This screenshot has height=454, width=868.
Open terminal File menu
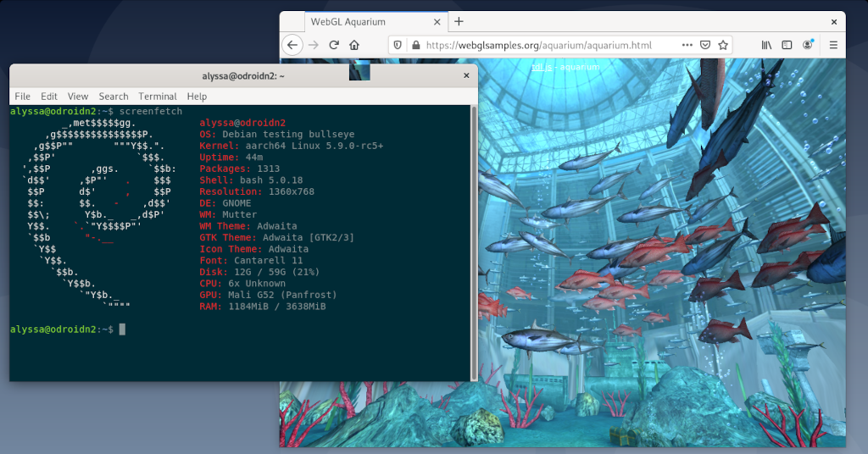click(x=23, y=97)
